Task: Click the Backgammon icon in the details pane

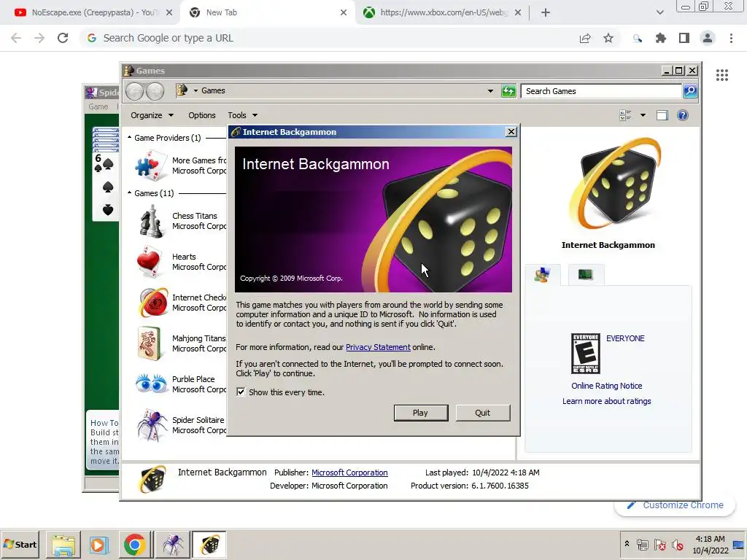Action: coord(152,479)
